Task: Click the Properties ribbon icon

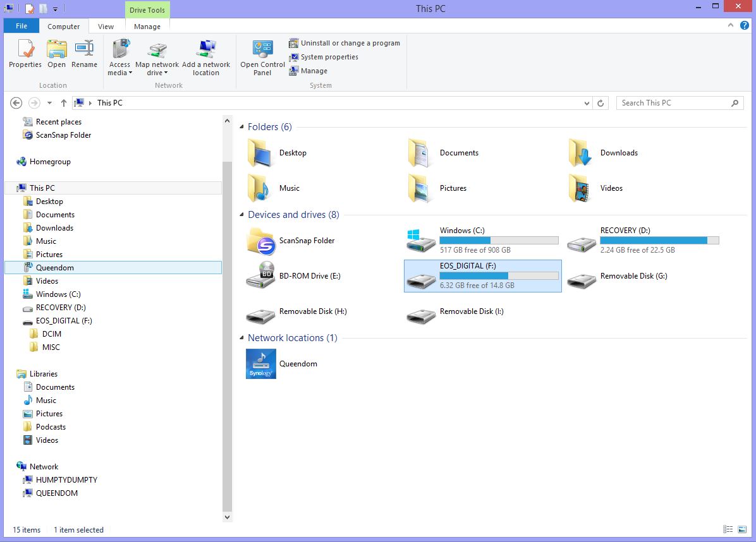Action: [25, 54]
